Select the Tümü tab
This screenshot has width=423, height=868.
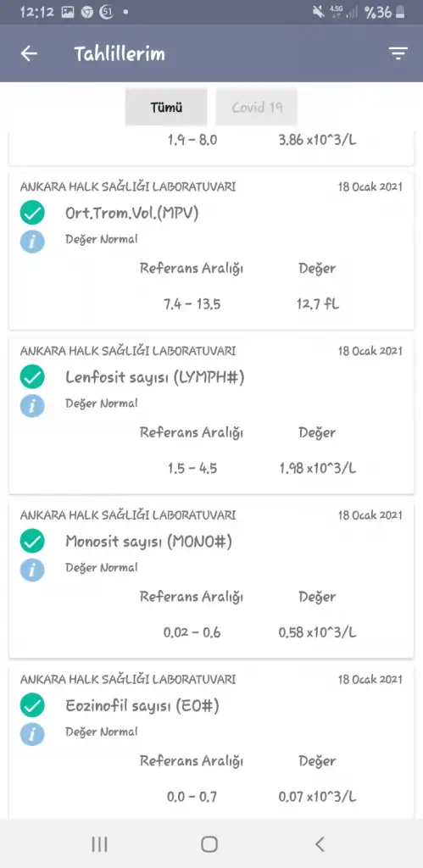166,107
